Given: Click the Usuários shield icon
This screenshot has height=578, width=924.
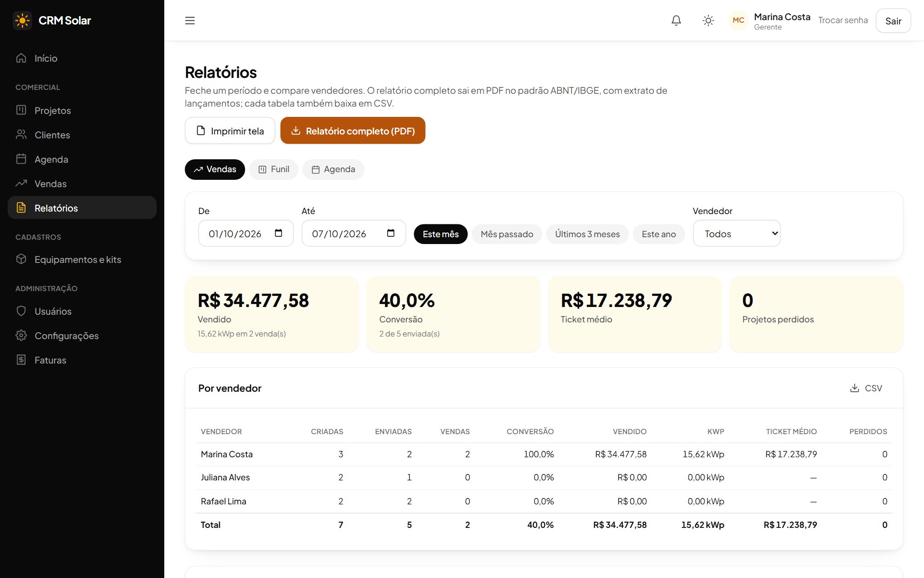Looking at the screenshot, I should 21,311.
